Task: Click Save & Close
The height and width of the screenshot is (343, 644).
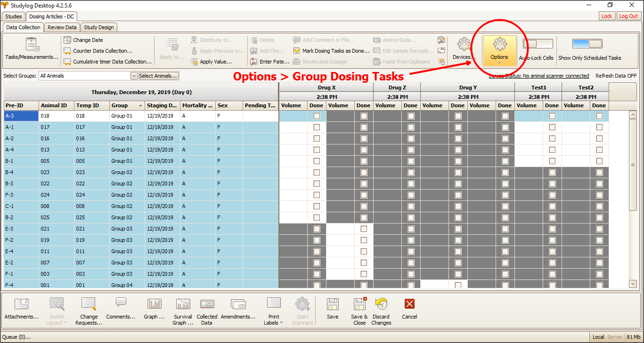Action: coord(359,311)
